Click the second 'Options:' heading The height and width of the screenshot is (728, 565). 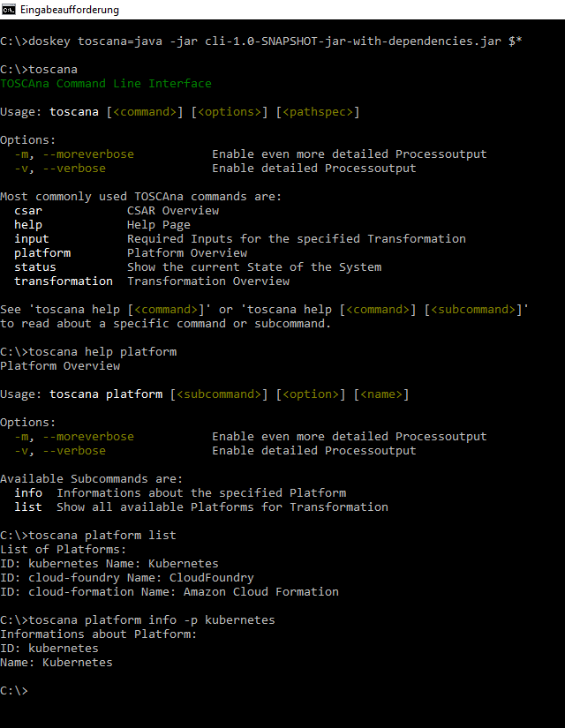pos(28,423)
